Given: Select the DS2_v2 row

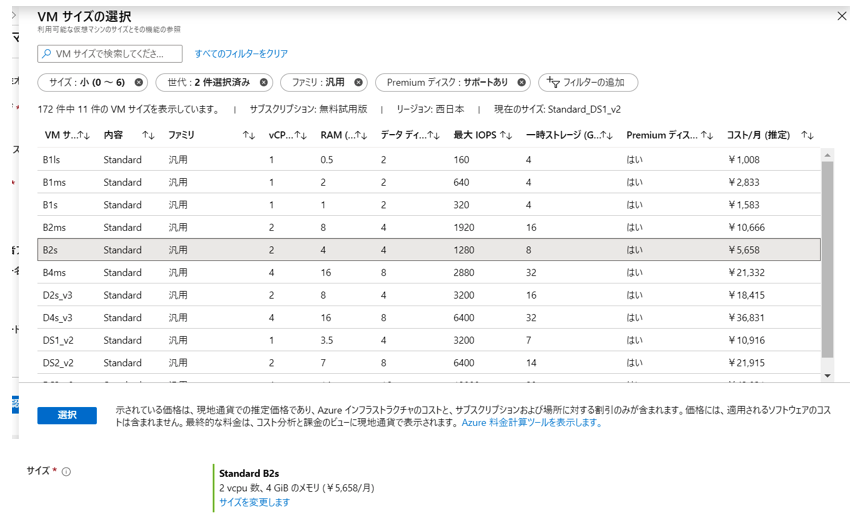Looking at the screenshot, I should coord(429,363).
